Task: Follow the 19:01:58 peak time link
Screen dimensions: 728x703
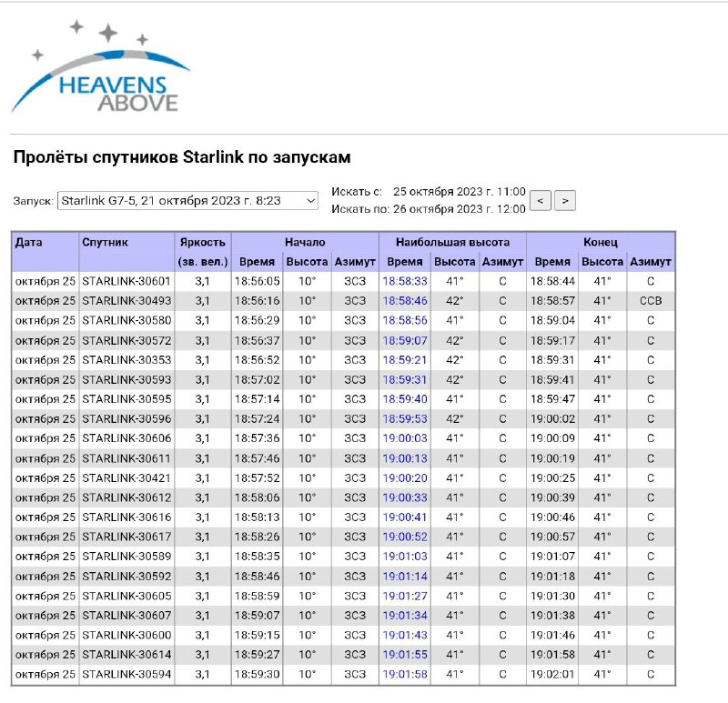Action: click(x=405, y=674)
